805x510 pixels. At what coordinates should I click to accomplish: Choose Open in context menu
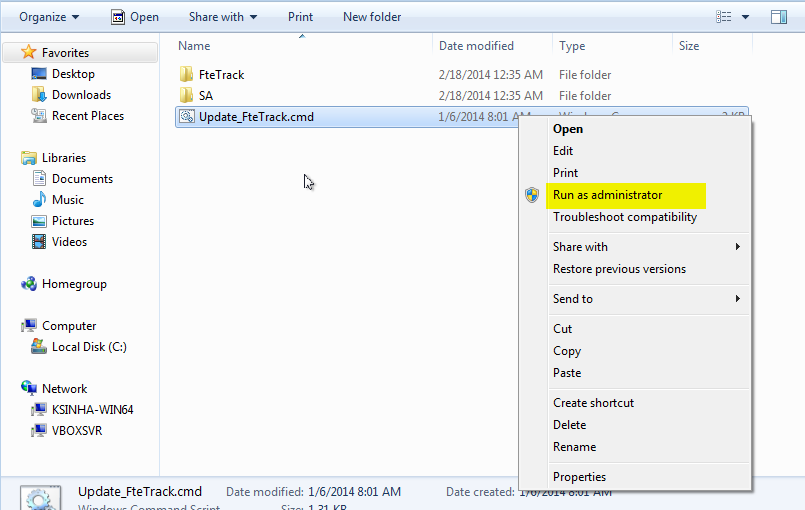tap(568, 129)
